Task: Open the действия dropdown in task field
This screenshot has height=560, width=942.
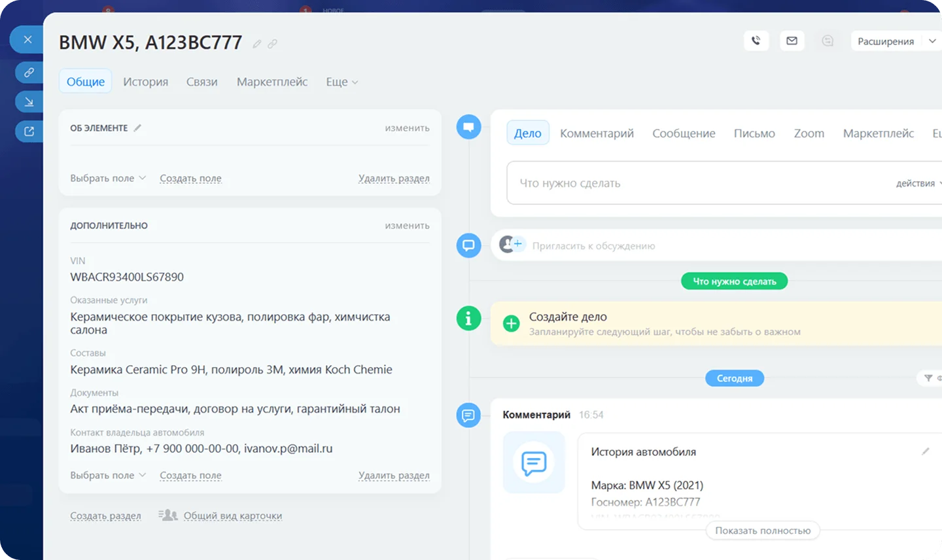Action: pyautogui.click(x=918, y=184)
